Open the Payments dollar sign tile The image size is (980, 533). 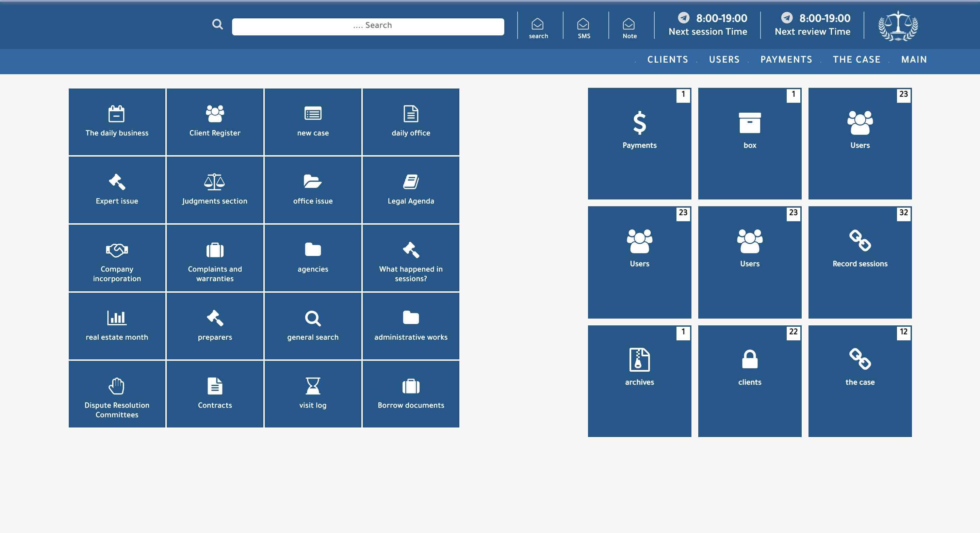click(639, 143)
